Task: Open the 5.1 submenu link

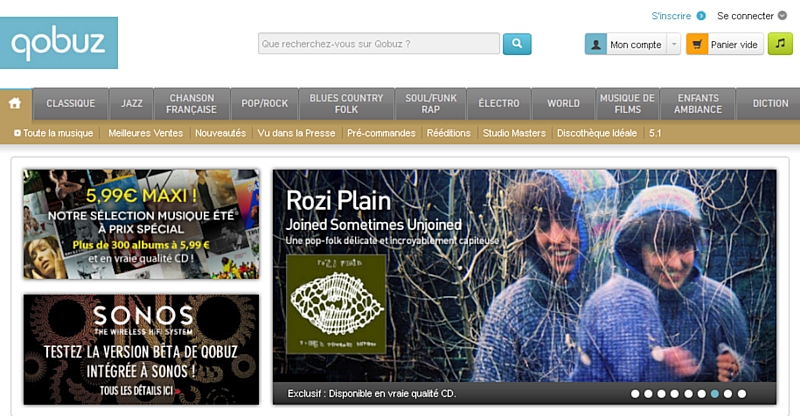Action: point(655,133)
